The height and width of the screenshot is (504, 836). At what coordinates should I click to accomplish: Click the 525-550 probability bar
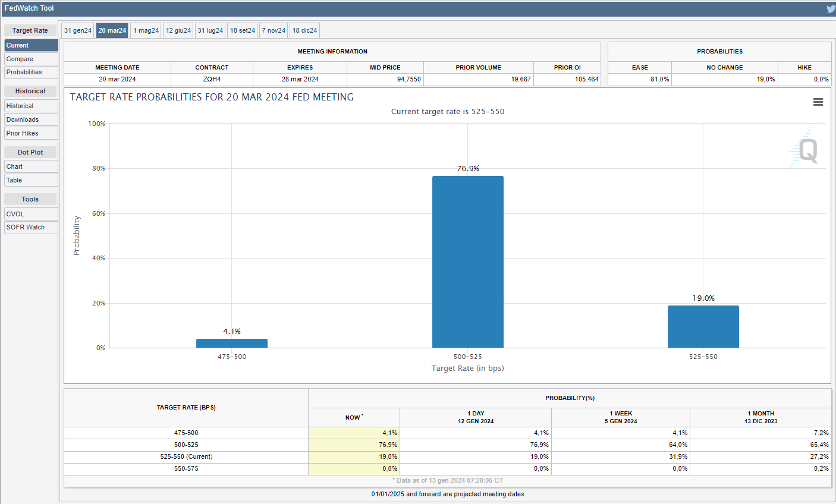(x=703, y=326)
